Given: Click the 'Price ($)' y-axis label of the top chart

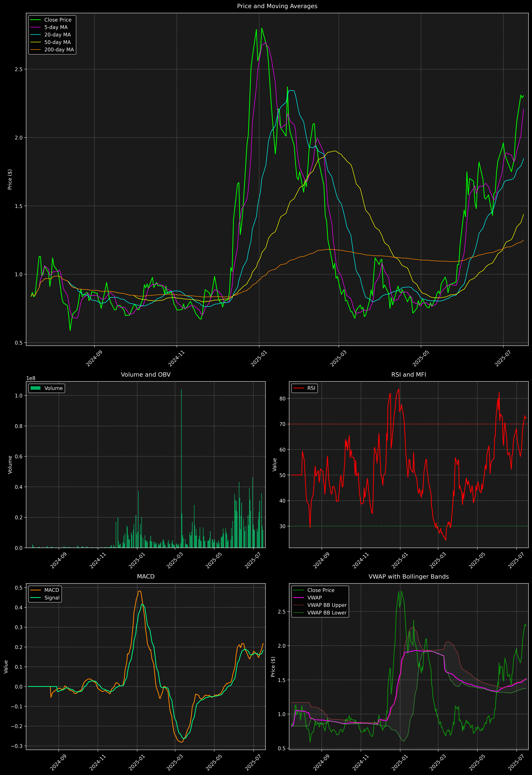Looking at the screenshot, I should tap(10, 179).
